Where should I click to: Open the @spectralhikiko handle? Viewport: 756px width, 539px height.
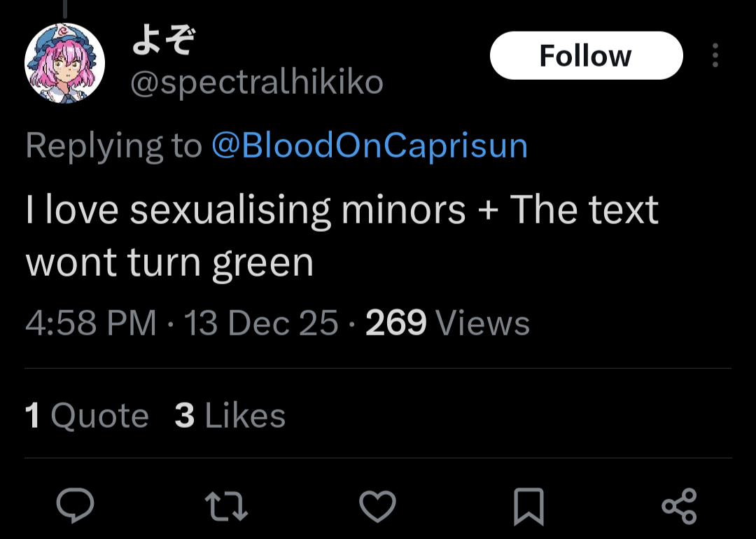click(x=257, y=83)
